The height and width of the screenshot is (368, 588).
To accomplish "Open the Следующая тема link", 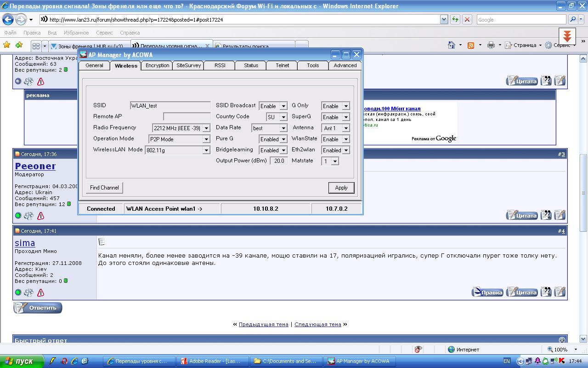I will click(x=317, y=324).
